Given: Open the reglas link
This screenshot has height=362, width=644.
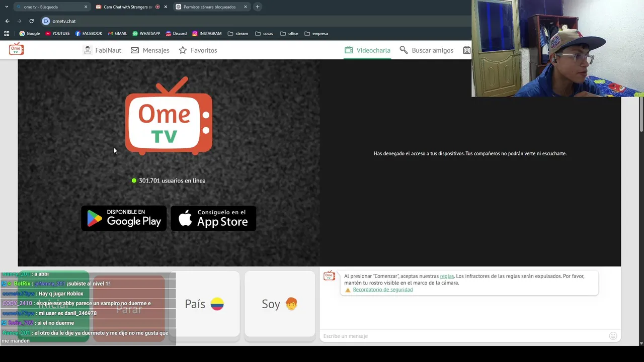Looking at the screenshot, I should click(x=447, y=276).
